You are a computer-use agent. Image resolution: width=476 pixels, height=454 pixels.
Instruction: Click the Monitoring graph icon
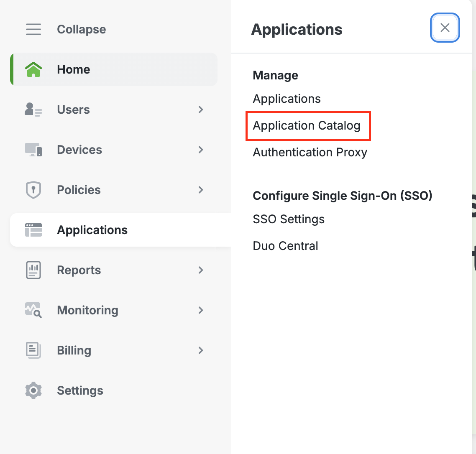tap(33, 310)
